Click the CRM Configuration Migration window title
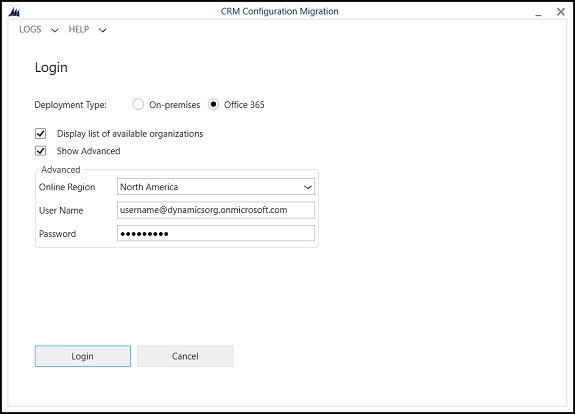 coord(279,11)
